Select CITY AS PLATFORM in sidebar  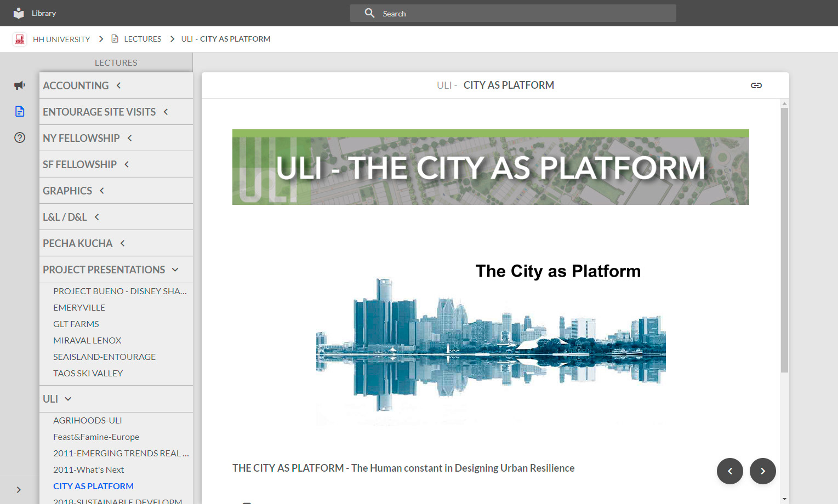[93, 486]
